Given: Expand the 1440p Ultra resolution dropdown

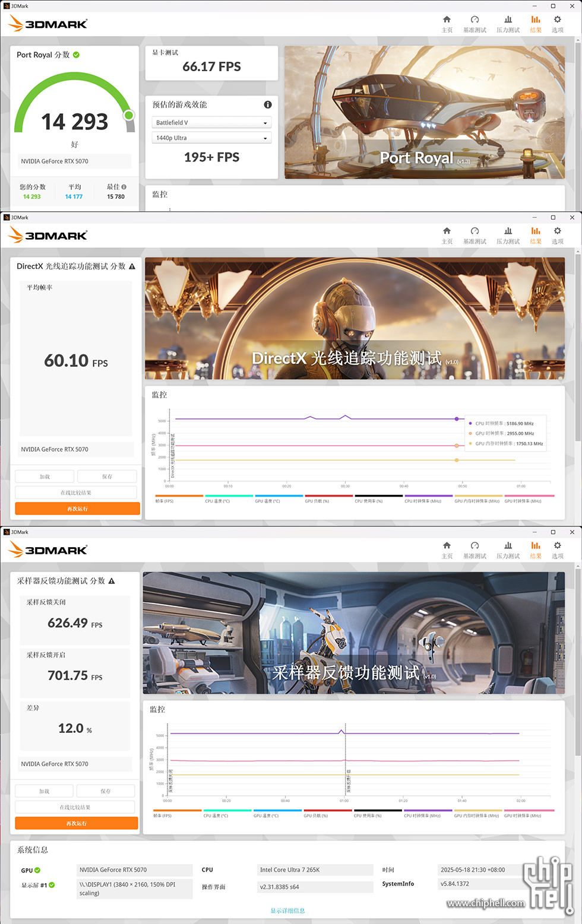Looking at the screenshot, I should pyautogui.click(x=212, y=138).
